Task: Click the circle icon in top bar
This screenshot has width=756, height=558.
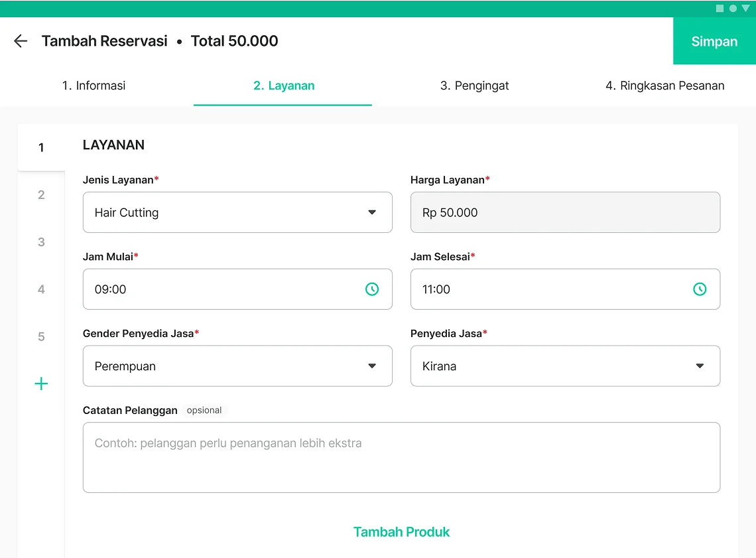Action: coord(733,8)
